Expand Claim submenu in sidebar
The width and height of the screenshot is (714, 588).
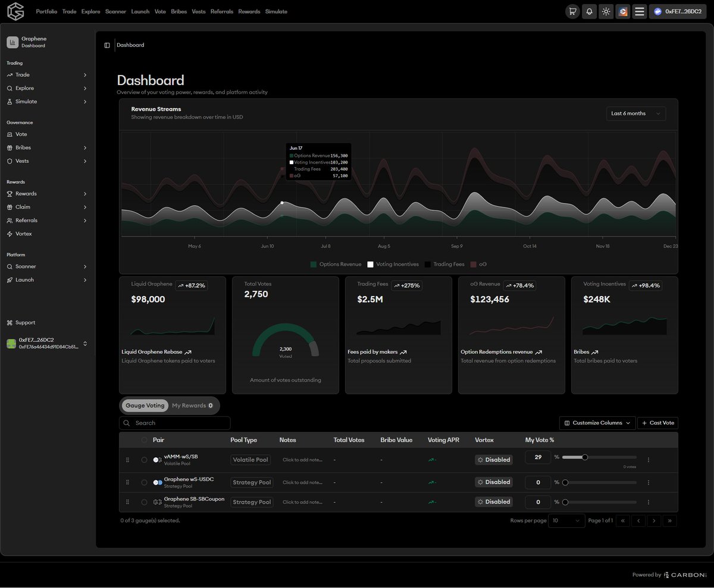pos(85,207)
